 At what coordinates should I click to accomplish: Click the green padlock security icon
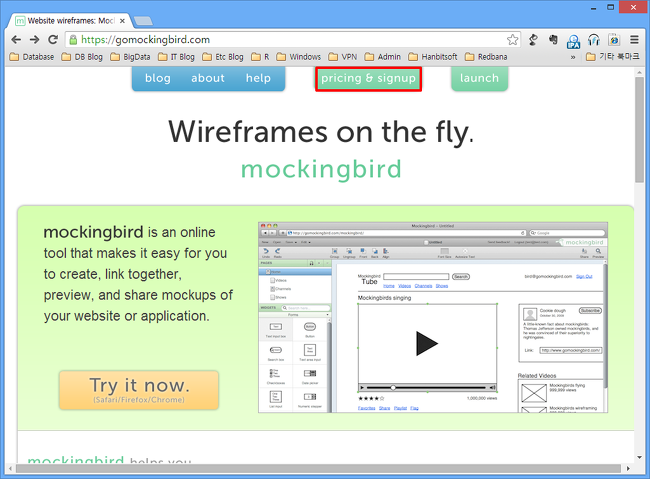coord(73,39)
